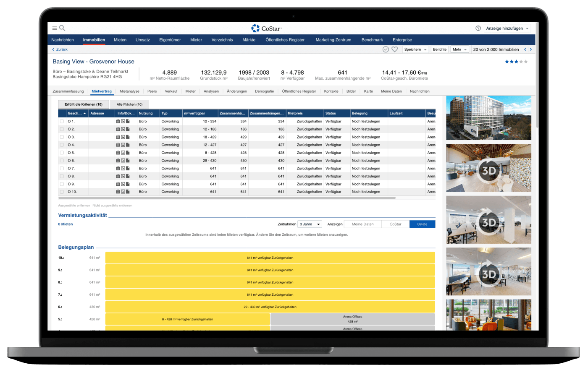
Task: Open Märkte in the navigation bar
Action: [249, 40]
